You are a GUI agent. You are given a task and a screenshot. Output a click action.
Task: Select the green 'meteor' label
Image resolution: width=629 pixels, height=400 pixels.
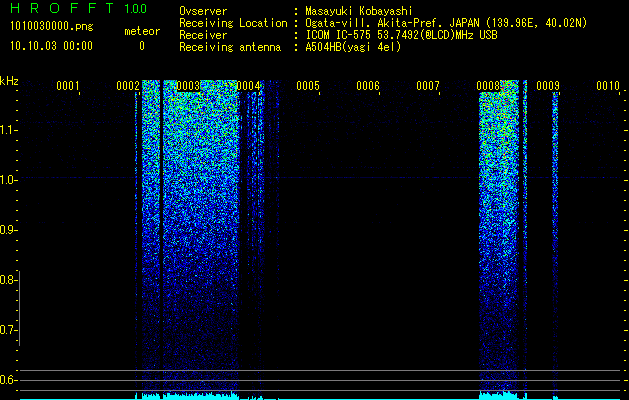pos(142,31)
